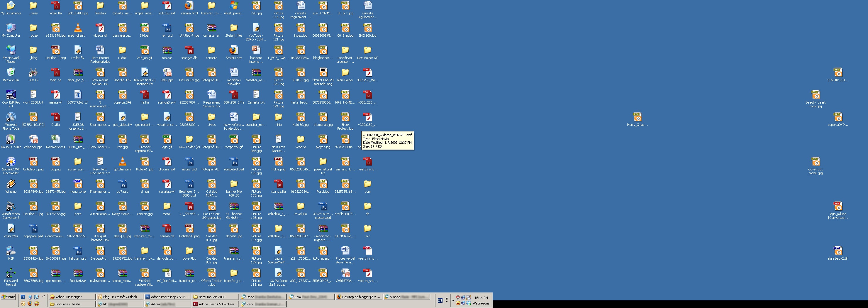Click the Cool Edit Pro 2.1 shortcut
The image size is (868, 308).
pyautogui.click(x=11, y=95)
